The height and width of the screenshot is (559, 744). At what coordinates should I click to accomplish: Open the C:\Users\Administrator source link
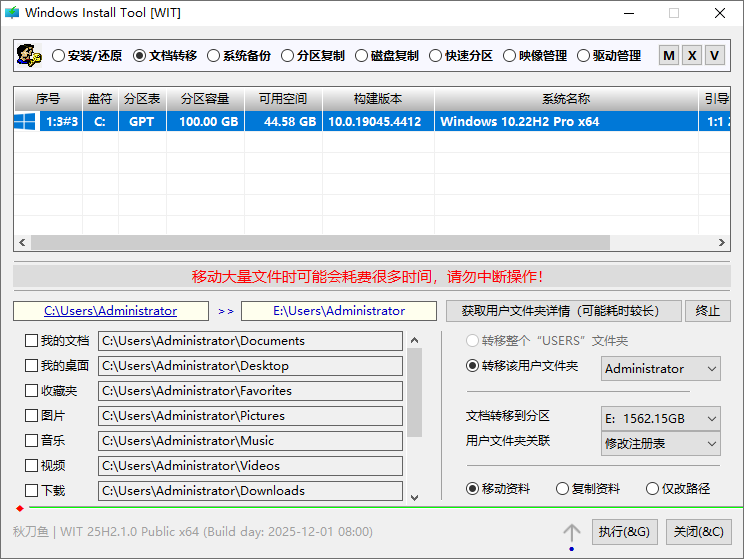point(111,311)
